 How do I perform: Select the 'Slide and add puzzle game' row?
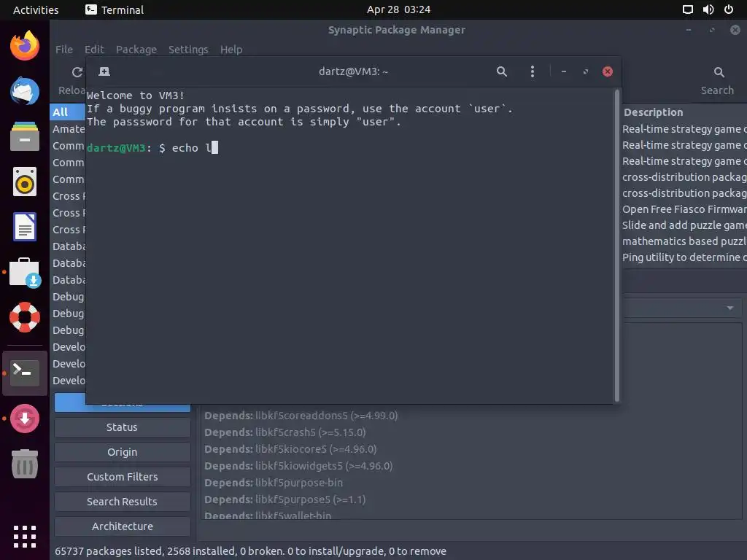click(684, 225)
